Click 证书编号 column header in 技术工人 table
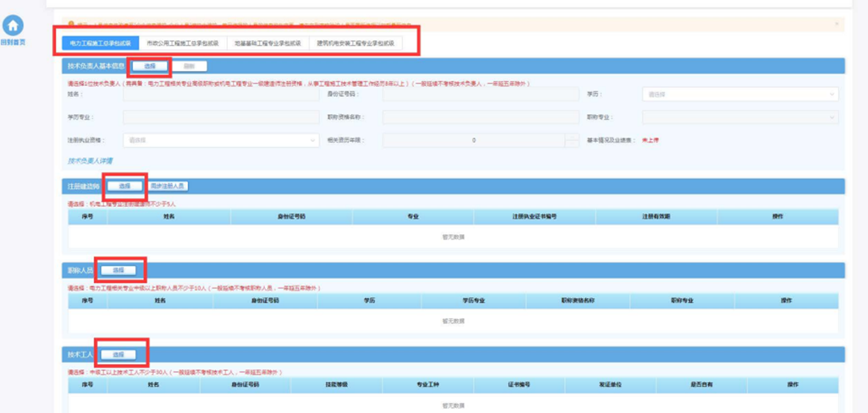Viewport: 868px width, 413px height. [519, 385]
